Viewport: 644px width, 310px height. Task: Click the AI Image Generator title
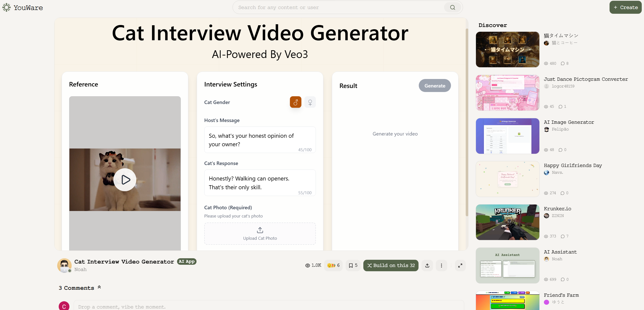click(x=569, y=122)
